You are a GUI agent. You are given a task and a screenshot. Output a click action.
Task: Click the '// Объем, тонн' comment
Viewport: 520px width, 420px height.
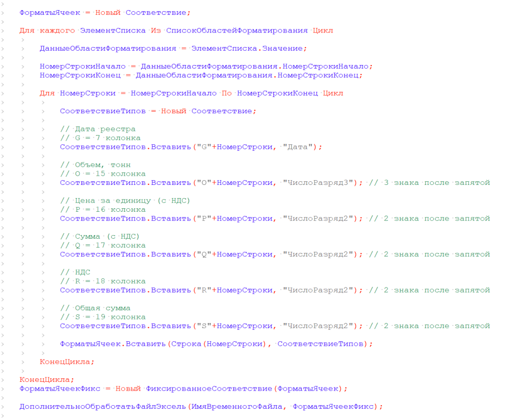click(95, 165)
